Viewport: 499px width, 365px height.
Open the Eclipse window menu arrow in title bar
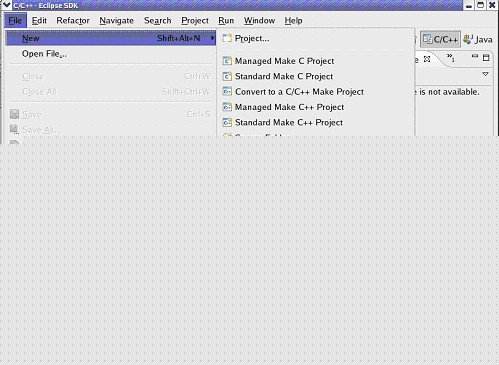tap(6, 5)
